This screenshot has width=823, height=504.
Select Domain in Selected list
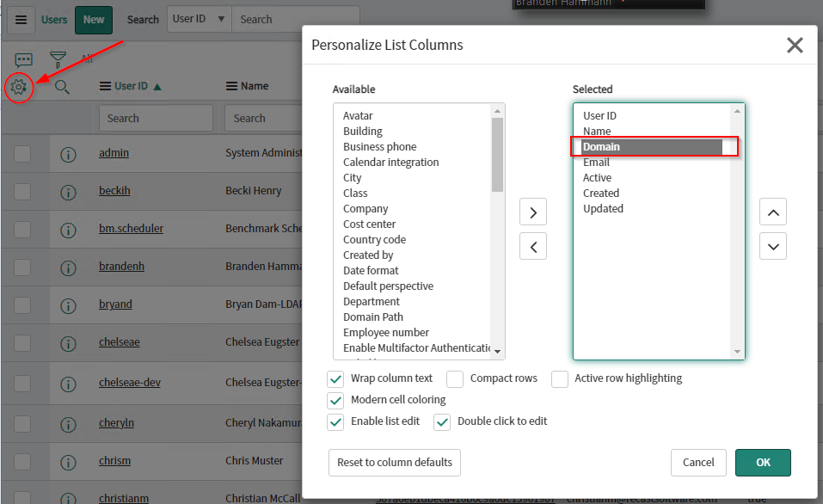(602, 147)
